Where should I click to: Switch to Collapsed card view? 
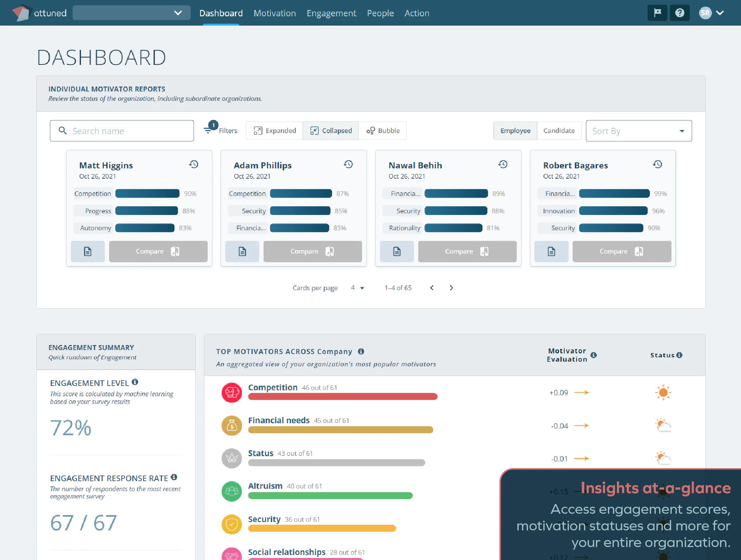point(331,131)
